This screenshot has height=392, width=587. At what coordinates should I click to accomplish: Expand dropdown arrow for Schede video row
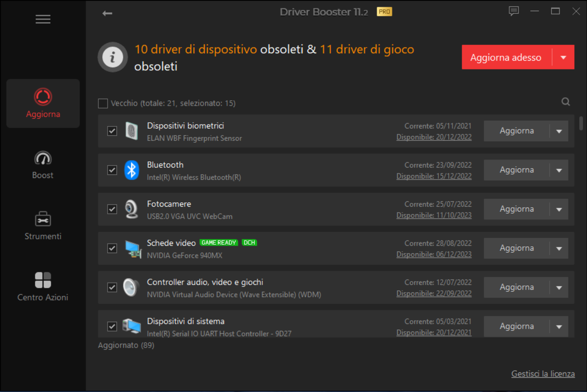point(559,248)
